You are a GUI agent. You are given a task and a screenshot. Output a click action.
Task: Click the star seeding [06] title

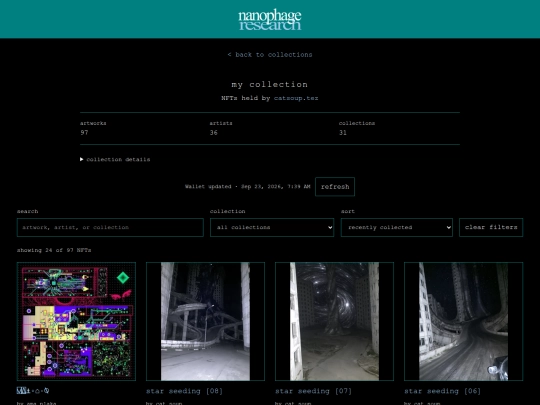(442, 391)
